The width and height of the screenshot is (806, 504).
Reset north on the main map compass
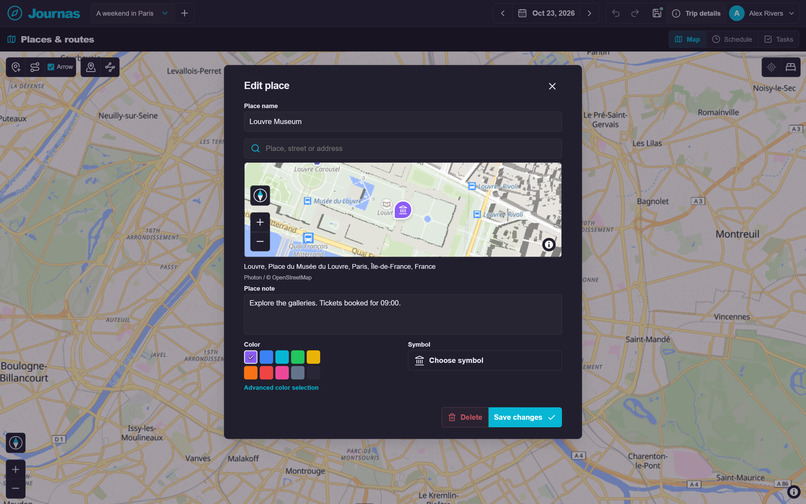[15, 443]
